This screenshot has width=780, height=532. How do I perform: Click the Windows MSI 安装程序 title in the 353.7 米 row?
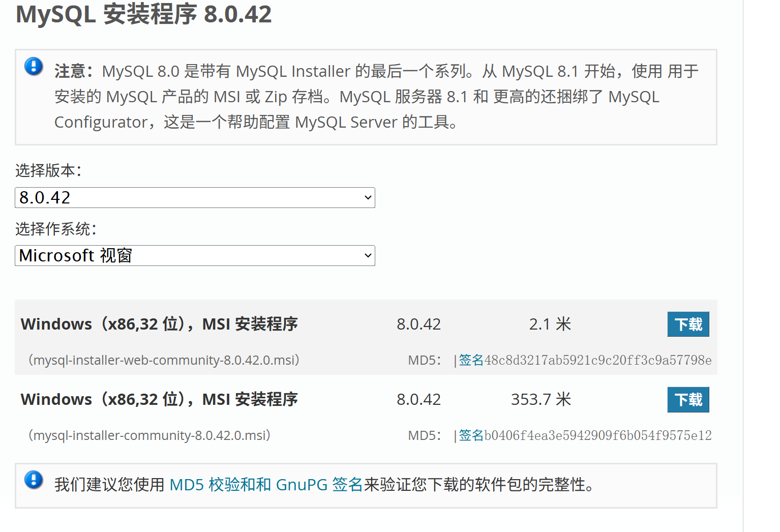[x=159, y=399]
